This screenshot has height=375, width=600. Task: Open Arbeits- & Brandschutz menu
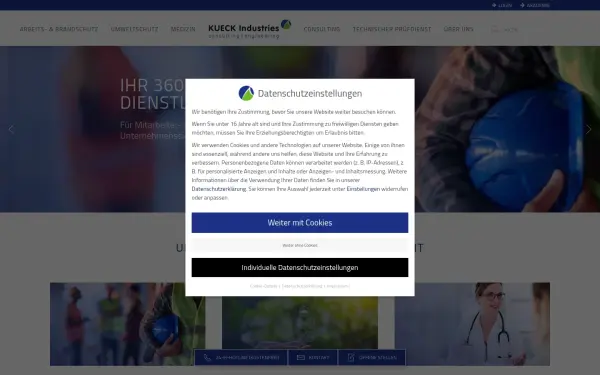(x=59, y=29)
